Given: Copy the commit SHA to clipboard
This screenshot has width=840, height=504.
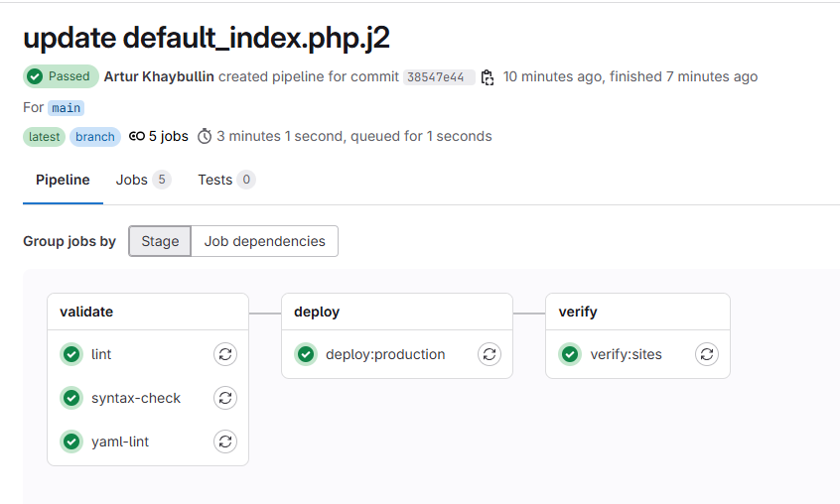Looking at the screenshot, I should [x=488, y=77].
